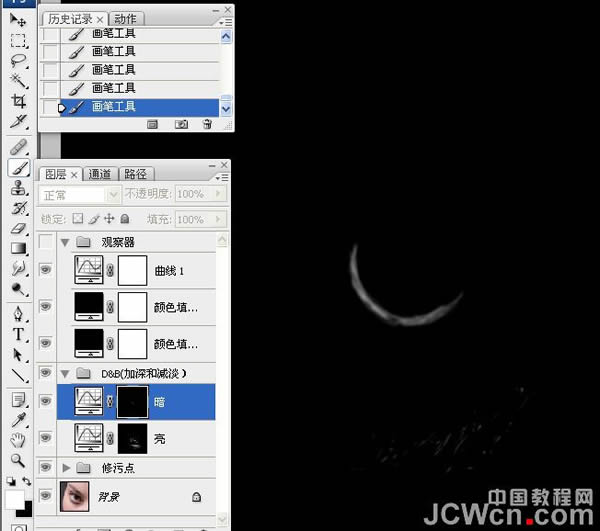Select the Path Selection tool
The height and width of the screenshot is (531, 600).
(18, 355)
